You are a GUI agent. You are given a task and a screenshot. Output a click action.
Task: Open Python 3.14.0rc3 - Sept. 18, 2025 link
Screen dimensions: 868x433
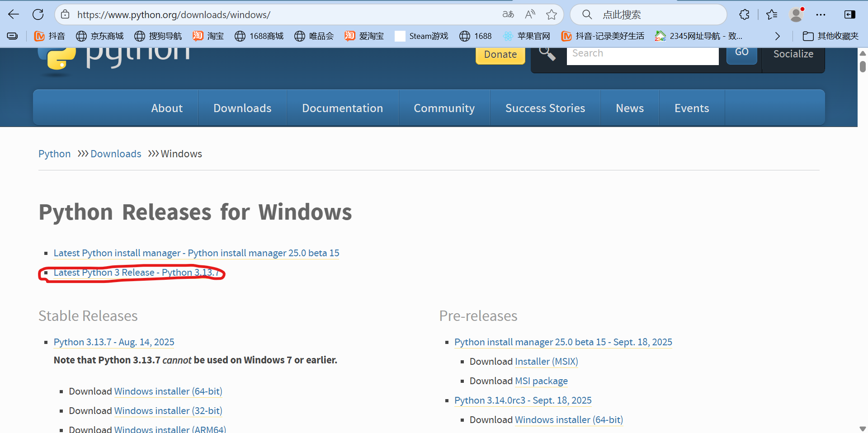point(523,400)
